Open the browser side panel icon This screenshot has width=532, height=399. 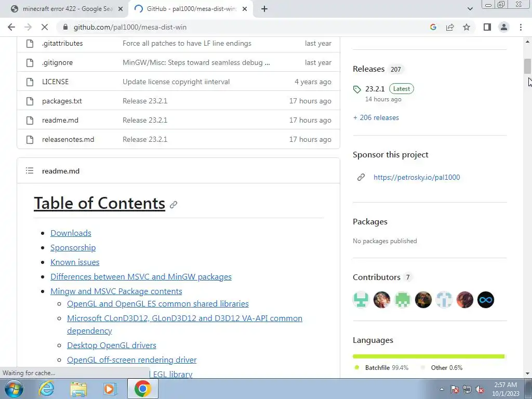487,27
